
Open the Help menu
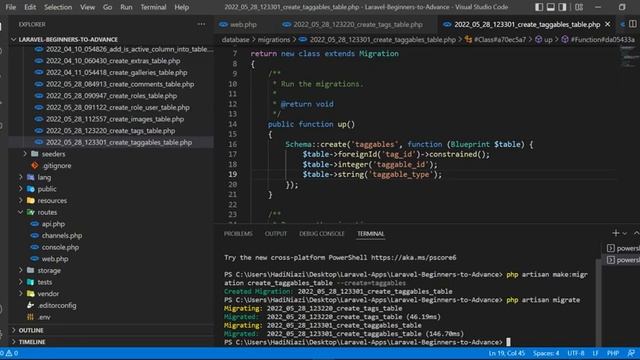(182, 7)
